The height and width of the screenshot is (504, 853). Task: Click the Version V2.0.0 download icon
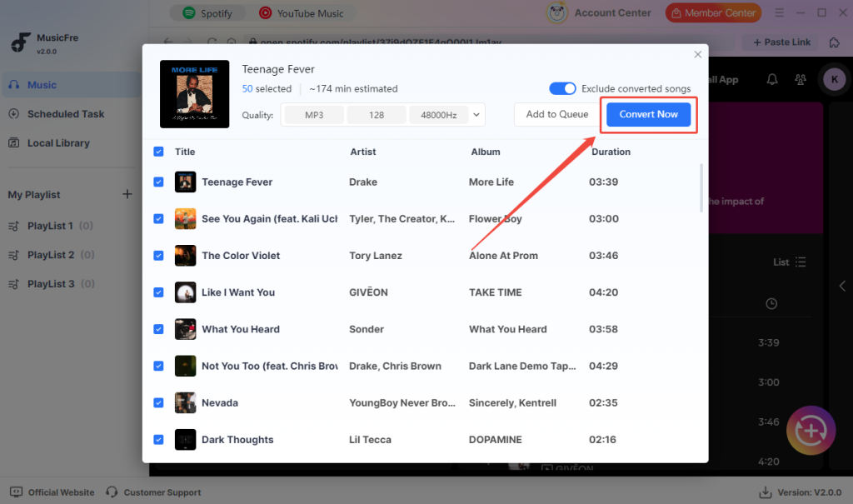pos(766,492)
